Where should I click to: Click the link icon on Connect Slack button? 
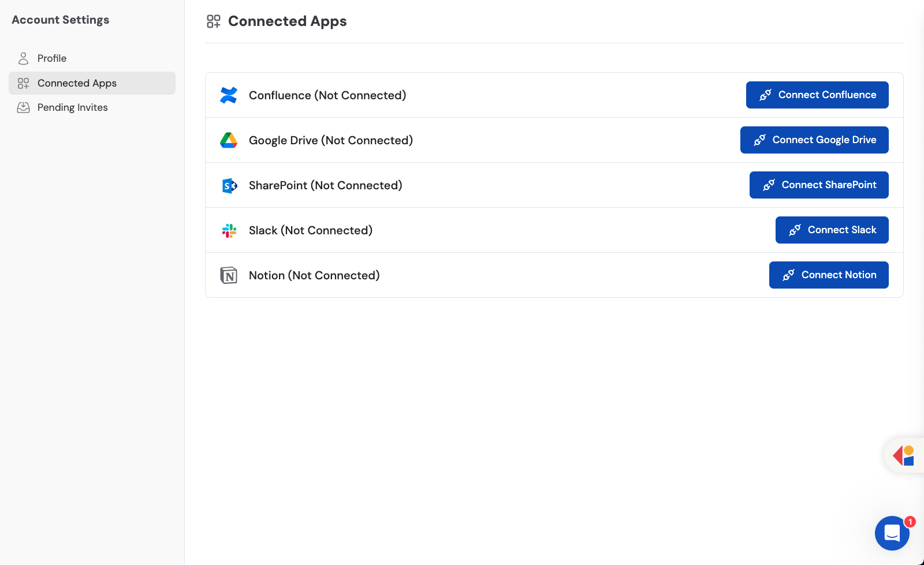(796, 229)
